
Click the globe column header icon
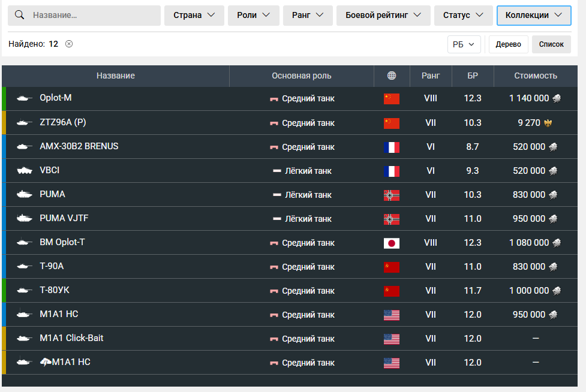392,76
